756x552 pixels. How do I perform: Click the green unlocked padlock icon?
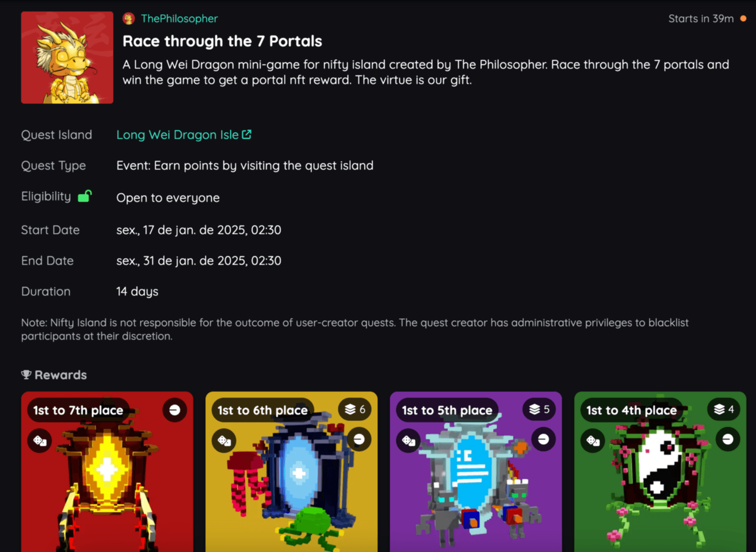[x=85, y=195]
